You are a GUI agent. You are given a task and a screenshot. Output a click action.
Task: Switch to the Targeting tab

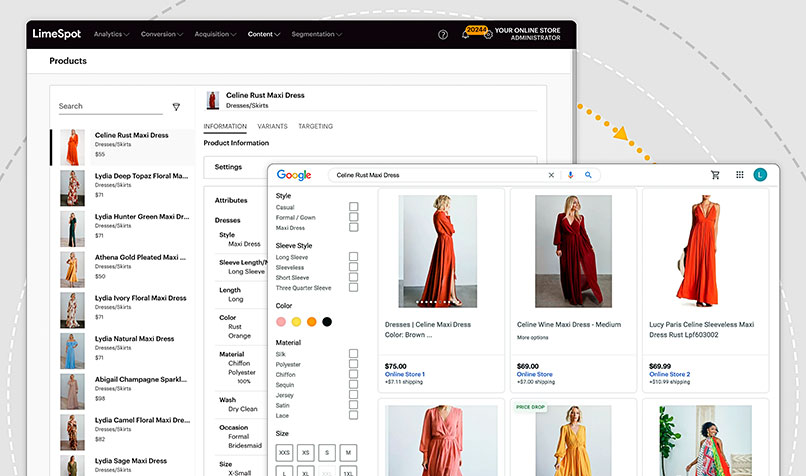(316, 126)
